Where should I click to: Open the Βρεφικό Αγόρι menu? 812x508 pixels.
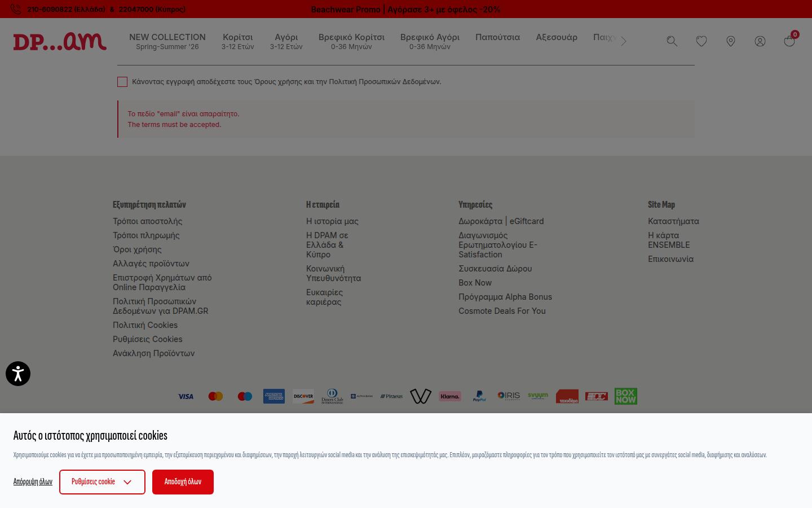[430, 41]
